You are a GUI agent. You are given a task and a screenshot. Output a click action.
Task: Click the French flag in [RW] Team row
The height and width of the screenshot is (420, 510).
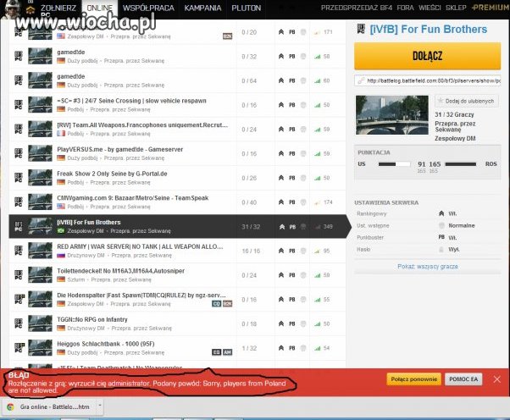coord(61,133)
